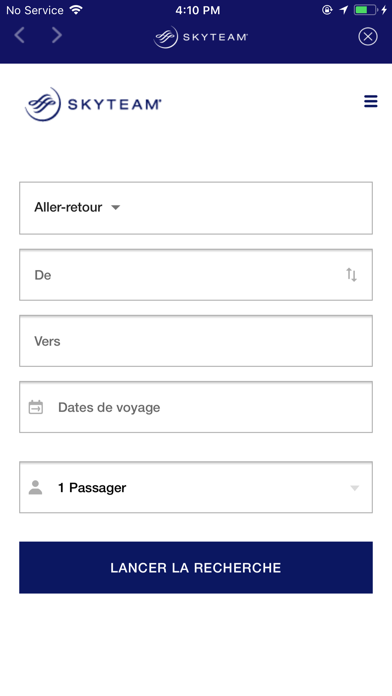The image size is (392, 696).
Task: Swap origin and destination arrows
Action: [x=351, y=275]
